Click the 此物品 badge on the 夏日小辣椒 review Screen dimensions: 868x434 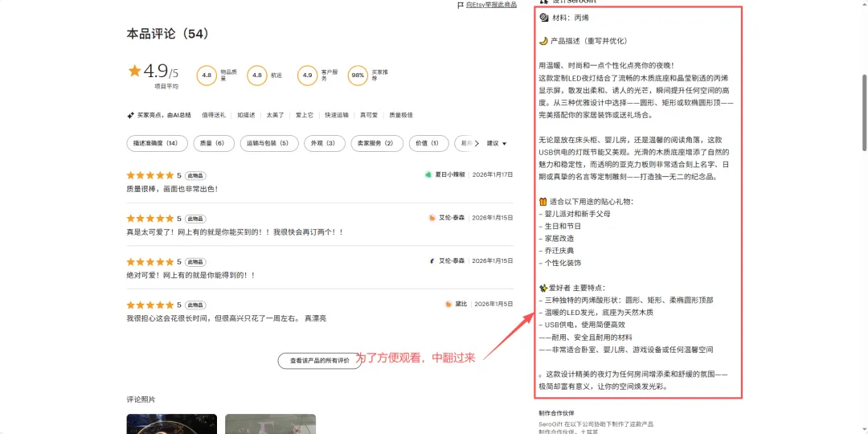(195, 175)
